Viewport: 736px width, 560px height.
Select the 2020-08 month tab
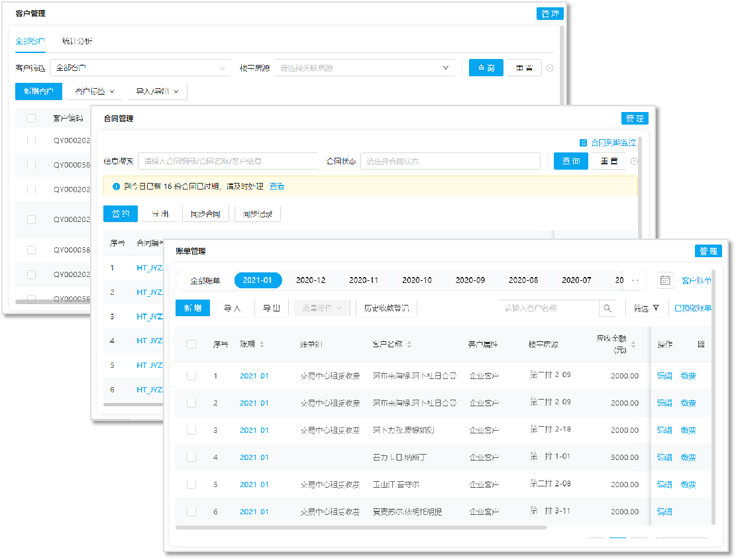point(523,280)
